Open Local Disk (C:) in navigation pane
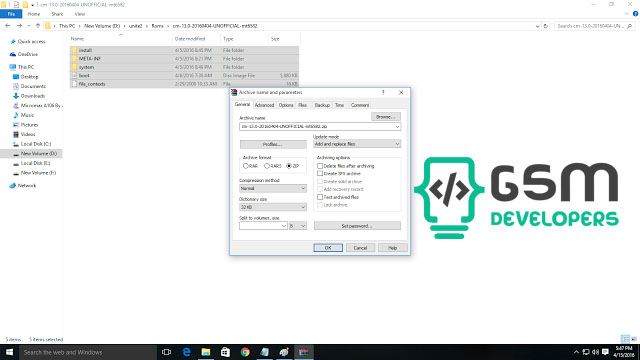Image resolution: width=640 pixels, height=360 pixels. click(x=36, y=144)
